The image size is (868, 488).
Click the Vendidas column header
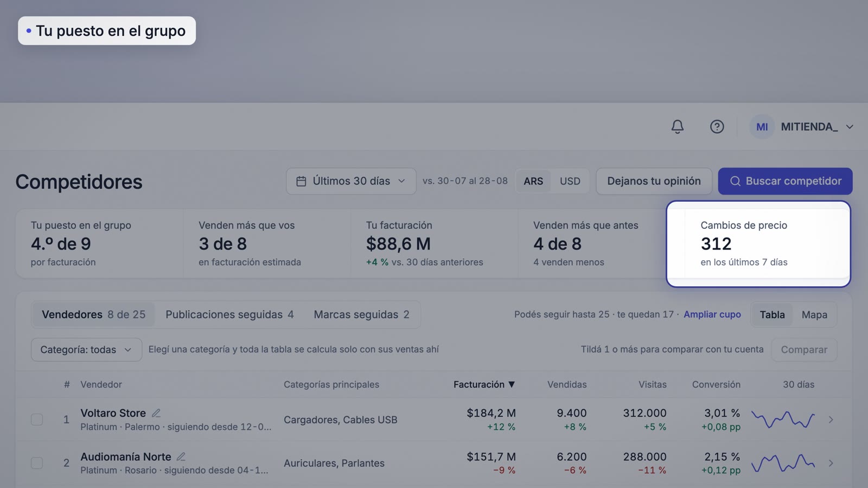pos(567,384)
